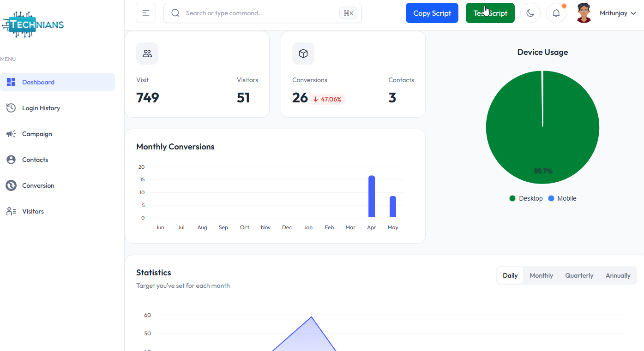Image resolution: width=644 pixels, height=351 pixels.
Task: Select the Quarterly statistics tab
Action: tap(579, 275)
